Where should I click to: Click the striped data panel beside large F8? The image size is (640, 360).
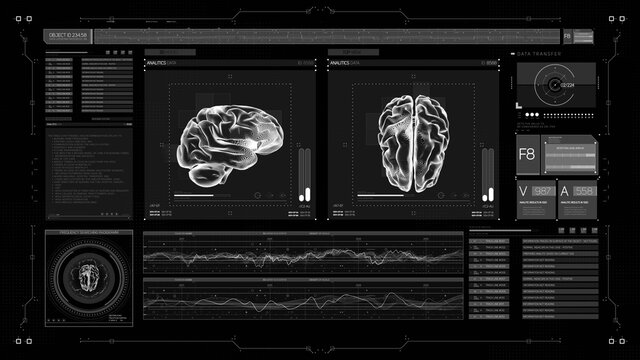coord(570,155)
